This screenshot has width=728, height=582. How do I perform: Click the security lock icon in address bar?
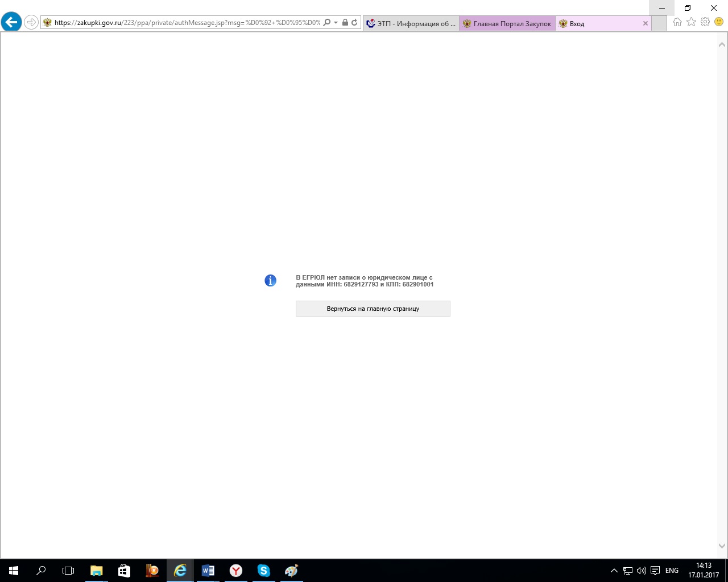(x=345, y=23)
